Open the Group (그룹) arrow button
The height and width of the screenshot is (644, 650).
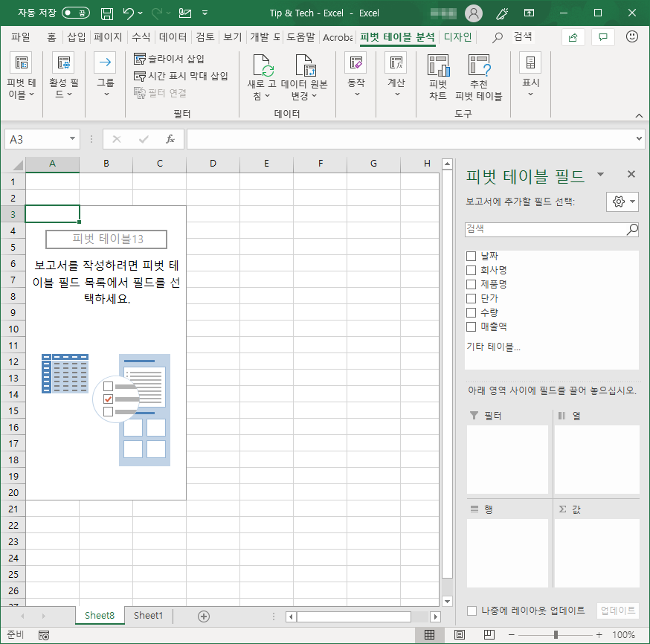pos(106,75)
